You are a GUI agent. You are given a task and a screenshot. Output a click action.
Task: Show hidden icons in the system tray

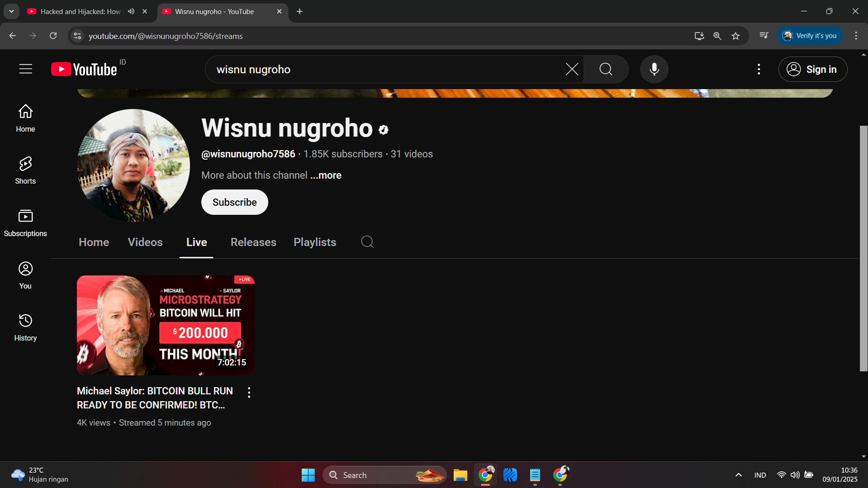(738, 475)
